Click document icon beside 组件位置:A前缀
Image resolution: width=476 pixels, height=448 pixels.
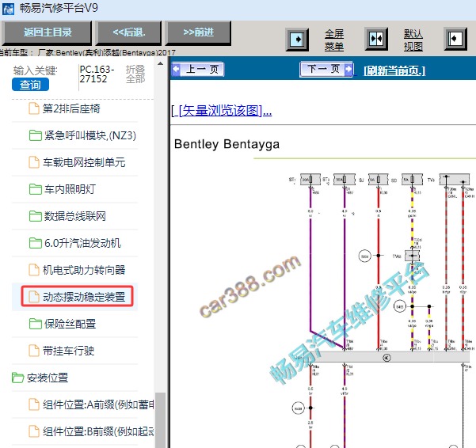(34, 404)
